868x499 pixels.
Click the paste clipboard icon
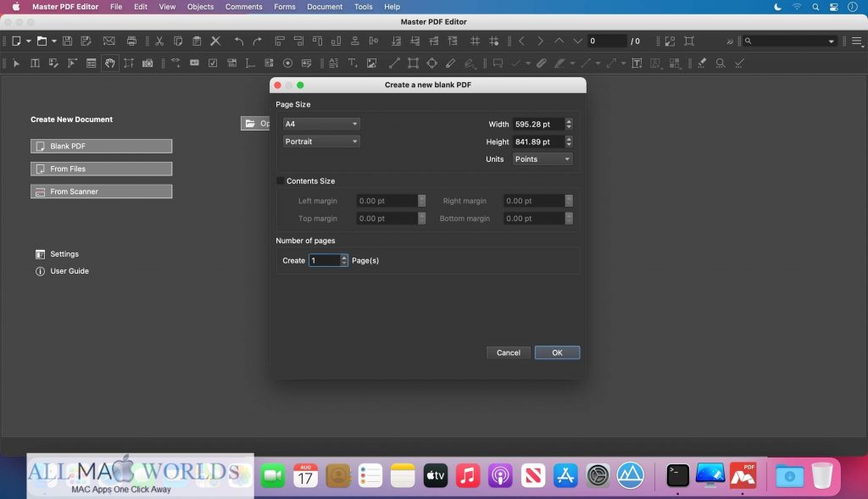197,41
